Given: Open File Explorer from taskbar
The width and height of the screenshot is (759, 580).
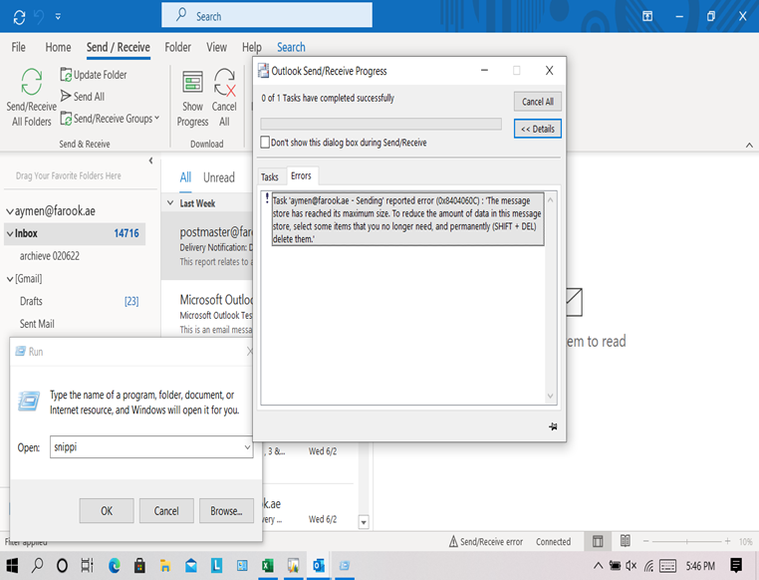Looking at the screenshot, I should (x=166, y=565).
